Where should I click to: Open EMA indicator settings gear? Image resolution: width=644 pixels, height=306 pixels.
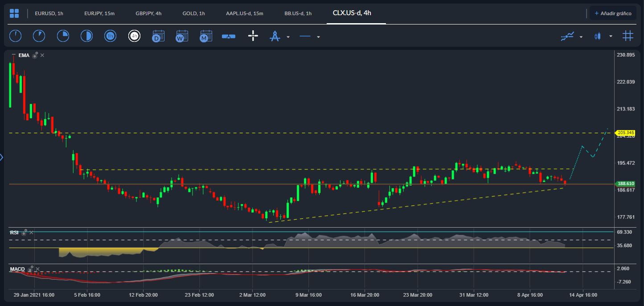(x=35, y=55)
